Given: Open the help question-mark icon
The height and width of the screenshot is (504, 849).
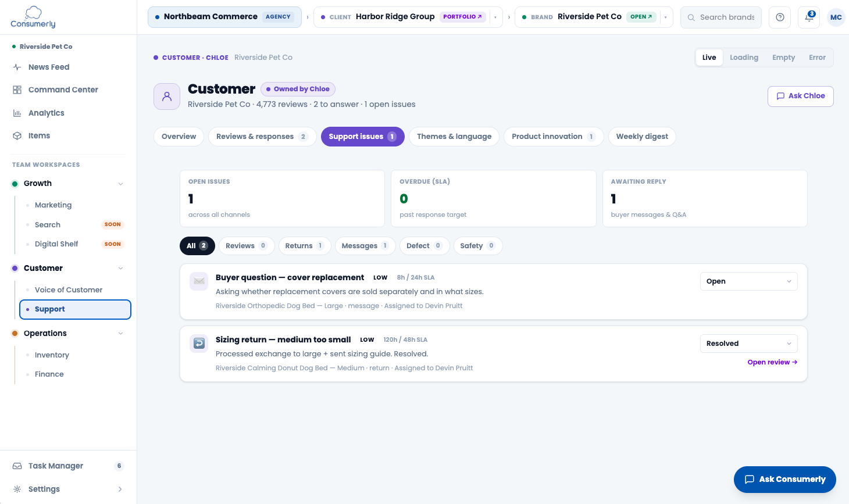Looking at the screenshot, I should (x=780, y=17).
